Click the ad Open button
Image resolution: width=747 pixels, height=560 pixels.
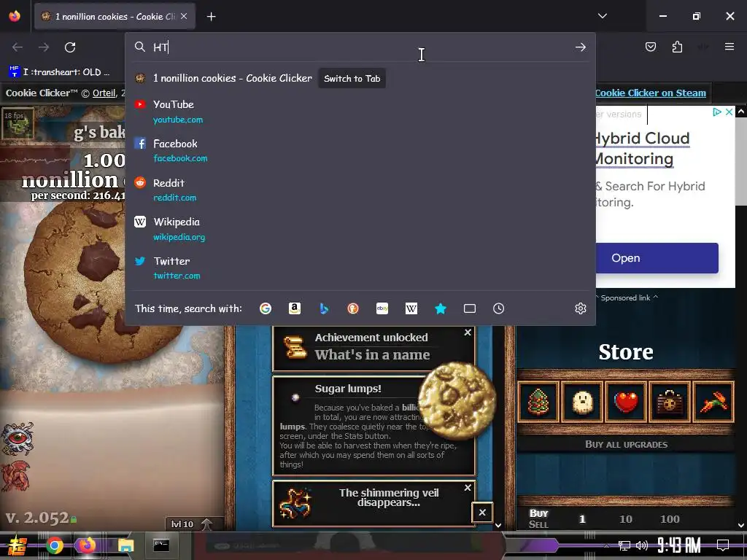pyautogui.click(x=657, y=257)
